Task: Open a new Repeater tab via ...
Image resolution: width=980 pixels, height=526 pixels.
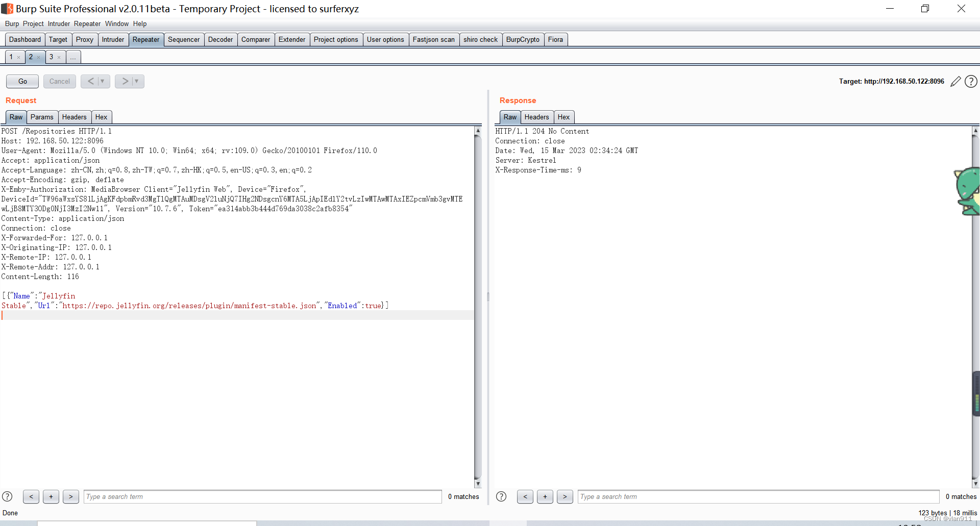Action: [73, 57]
